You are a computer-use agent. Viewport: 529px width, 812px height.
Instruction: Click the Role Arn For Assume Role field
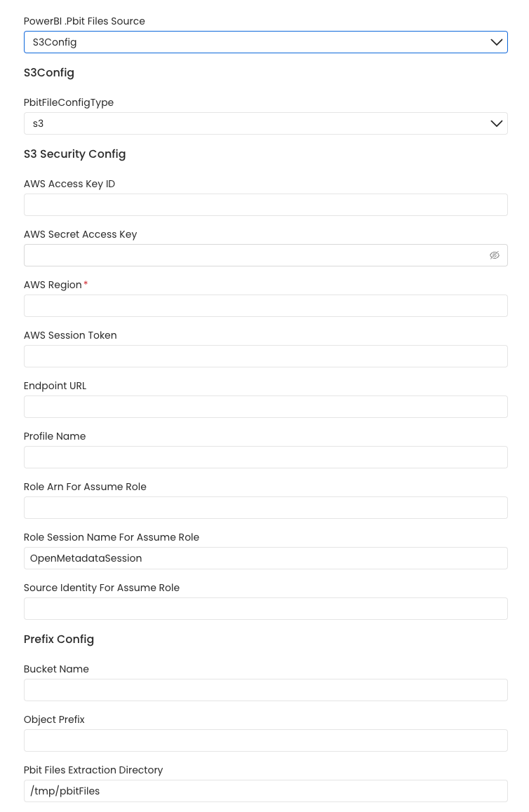pyautogui.click(x=265, y=507)
